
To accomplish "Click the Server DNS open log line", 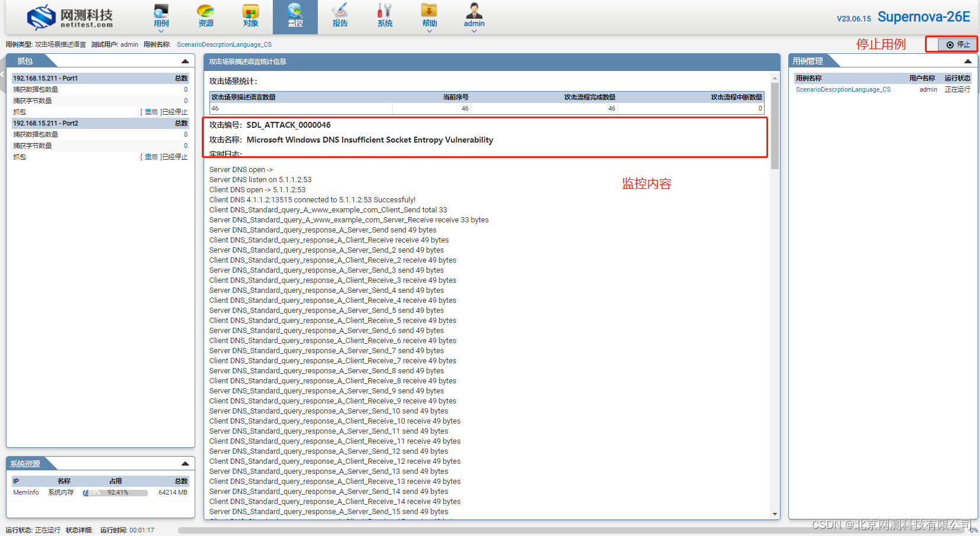I will (x=241, y=170).
